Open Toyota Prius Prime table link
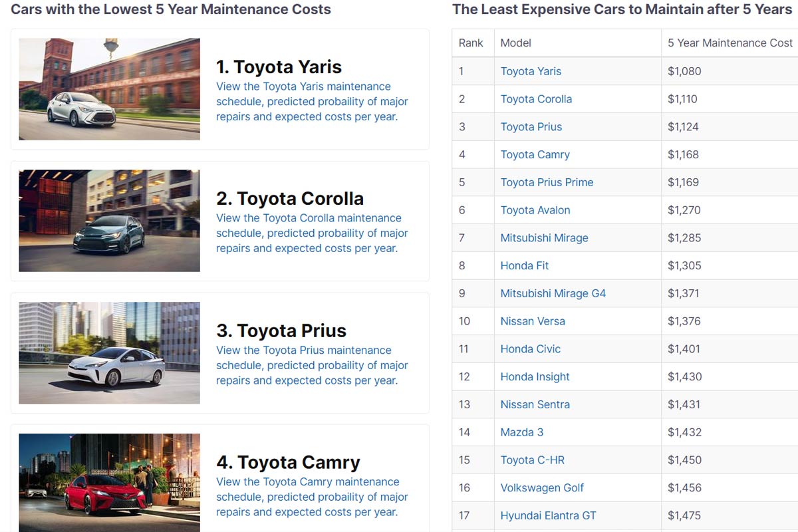The height and width of the screenshot is (532, 798). pos(547,182)
